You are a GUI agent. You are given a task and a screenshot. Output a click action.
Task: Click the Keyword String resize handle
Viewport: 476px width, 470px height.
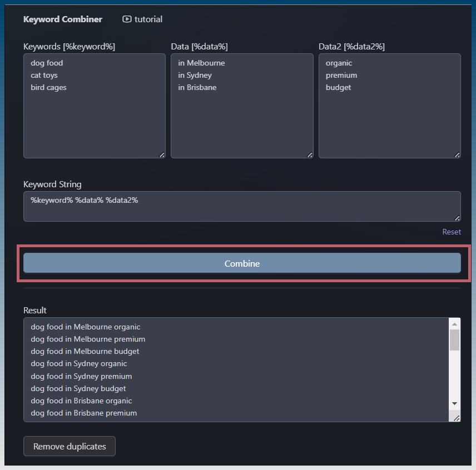click(457, 218)
